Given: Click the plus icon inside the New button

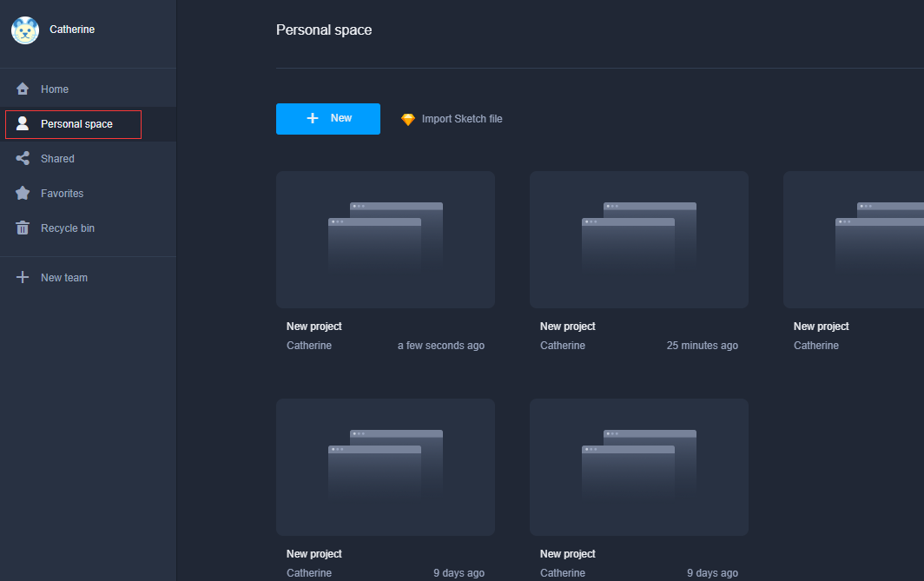Looking at the screenshot, I should [x=313, y=118].
